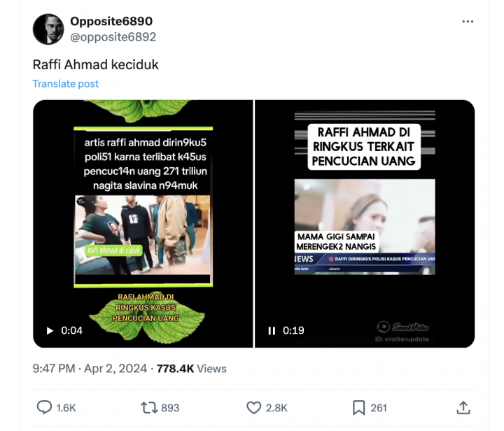This screenshot has height=431, width=504.
Task: Click the 9:47 PM timestamp
Action: coord(54,368)
